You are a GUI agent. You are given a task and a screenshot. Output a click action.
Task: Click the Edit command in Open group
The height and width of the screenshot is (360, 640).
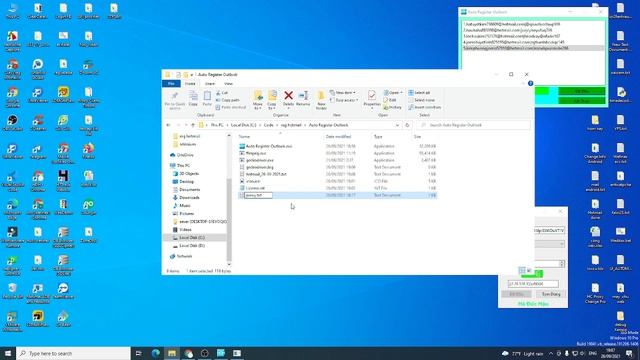(390, 100)
